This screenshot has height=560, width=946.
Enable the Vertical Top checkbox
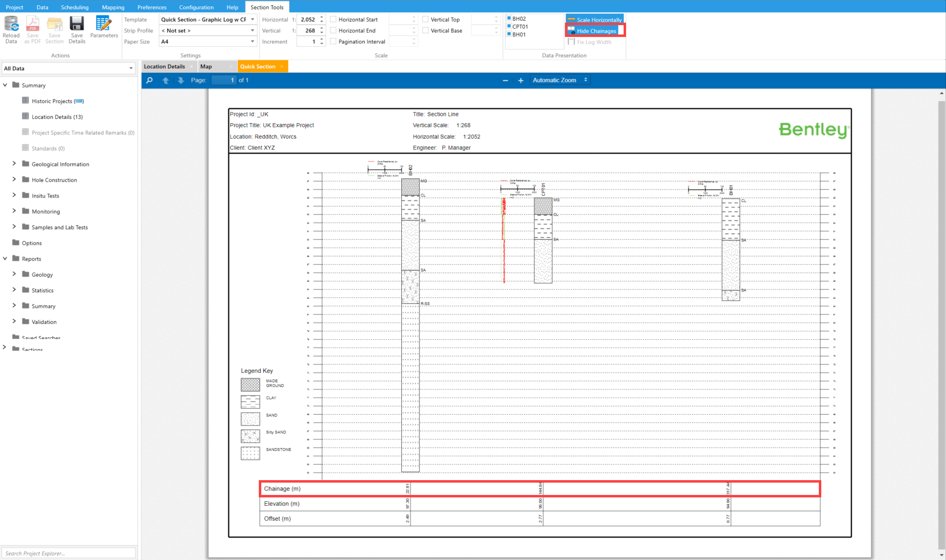[x=425, y=19]
